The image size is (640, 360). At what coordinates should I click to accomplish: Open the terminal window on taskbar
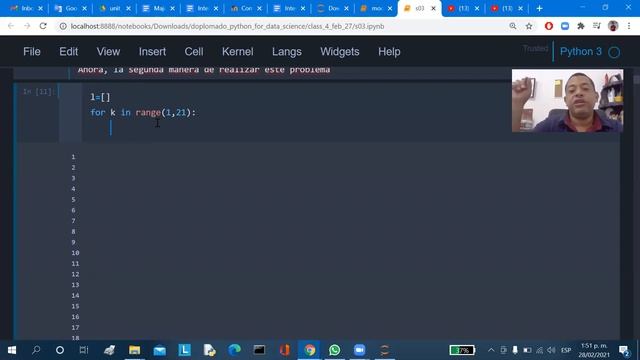(x=259, y=350)
